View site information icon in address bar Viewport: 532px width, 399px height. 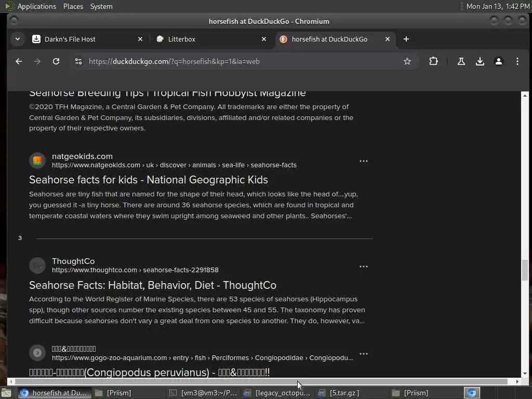(78, 61)
